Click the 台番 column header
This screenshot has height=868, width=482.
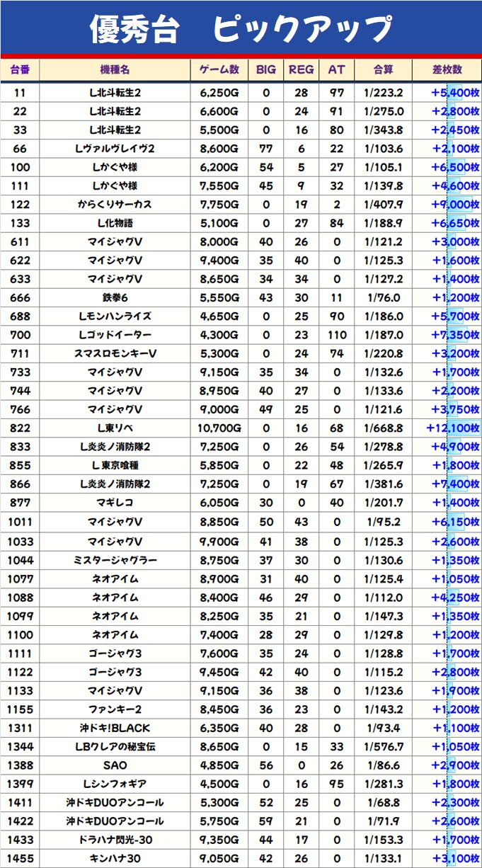20,69
